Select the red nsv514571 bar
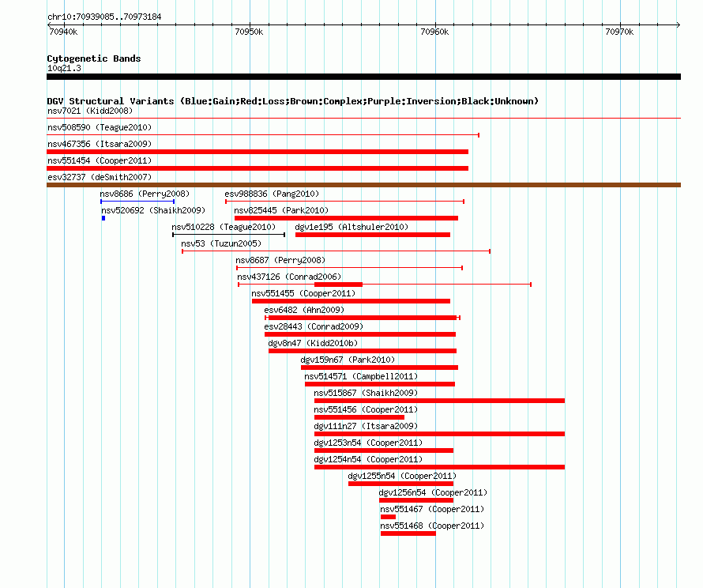The height and width of the screenshot is (588, 703). 380,384
